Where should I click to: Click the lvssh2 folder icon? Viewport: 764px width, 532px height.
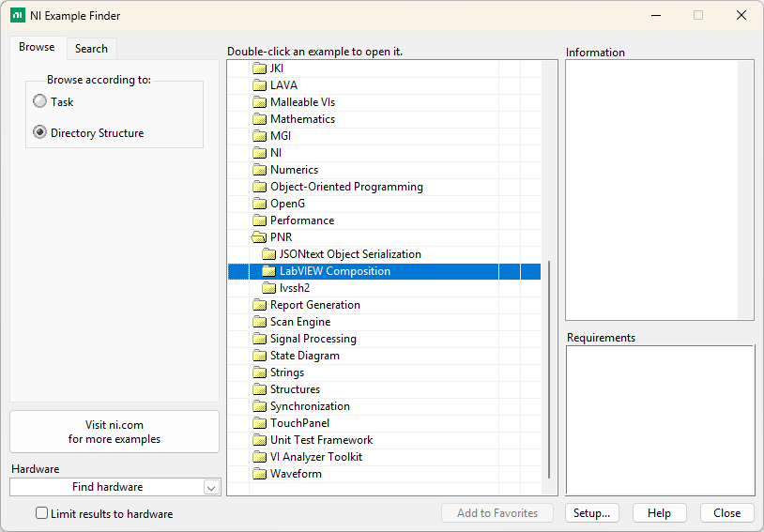(268, 288)
